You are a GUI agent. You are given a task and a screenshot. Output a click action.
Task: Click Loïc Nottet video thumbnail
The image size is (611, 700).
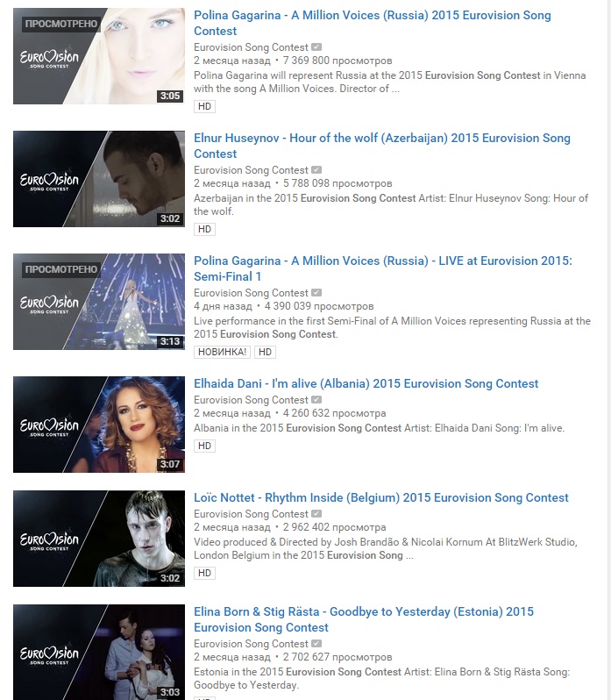99,539
